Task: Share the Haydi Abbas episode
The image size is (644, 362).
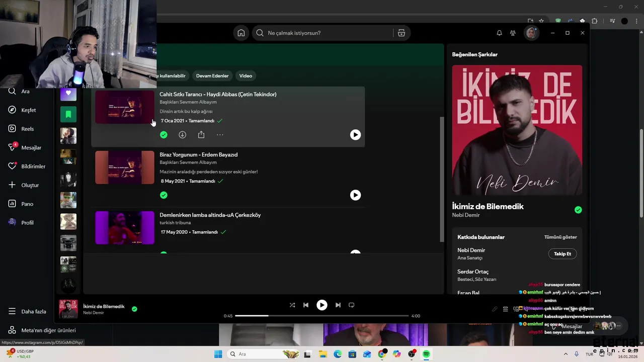Action: 201,135
